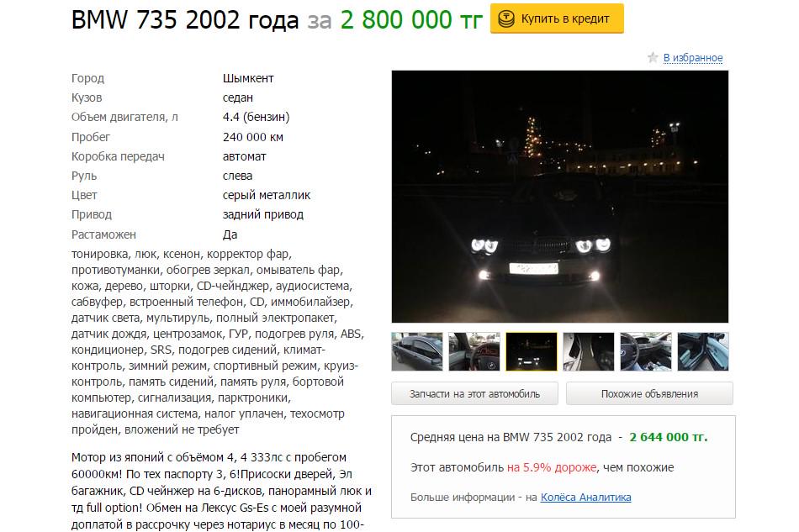The height and width of the screenshot is (532, 799).
Task: Add listing via "В избранное" link
Action: click(x=693, y=58)
